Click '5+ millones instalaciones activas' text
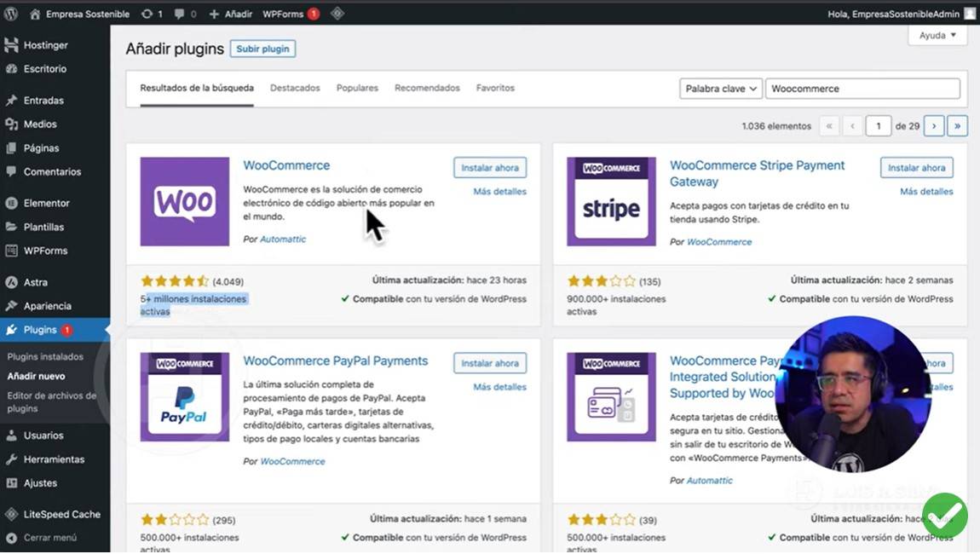 [x=193, y=305]
